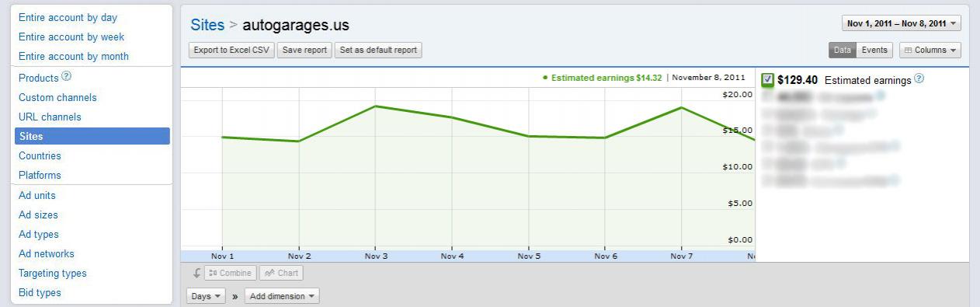Open the Add dimension dropdown
The height and width of the screenshot is (307, 980).
pyautogui.click(x=282, y=296)
